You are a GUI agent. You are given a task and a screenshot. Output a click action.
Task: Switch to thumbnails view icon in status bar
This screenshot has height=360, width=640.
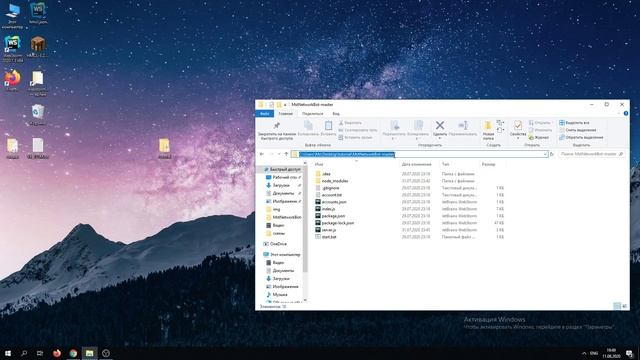click(624, 306)
